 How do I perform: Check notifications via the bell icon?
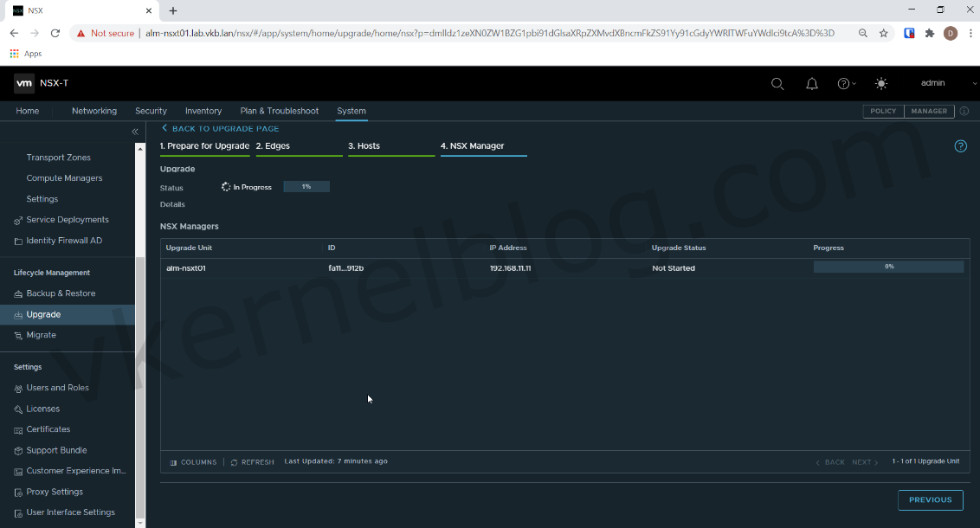click(x=812, y=83)
